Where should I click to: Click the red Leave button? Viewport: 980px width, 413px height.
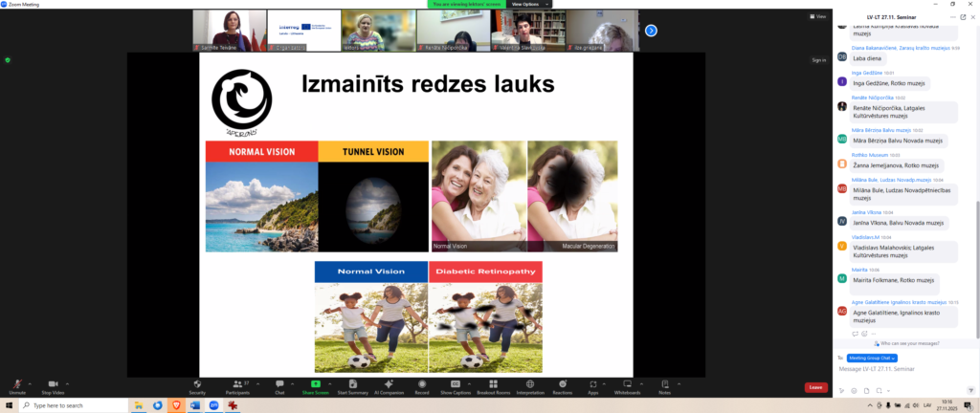(815, 387)
